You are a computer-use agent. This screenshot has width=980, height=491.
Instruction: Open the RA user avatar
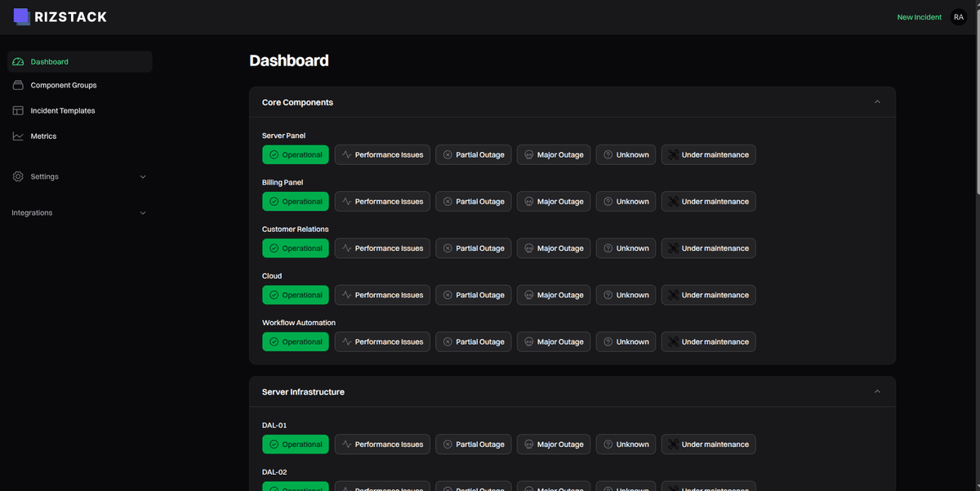click(958, 16)
